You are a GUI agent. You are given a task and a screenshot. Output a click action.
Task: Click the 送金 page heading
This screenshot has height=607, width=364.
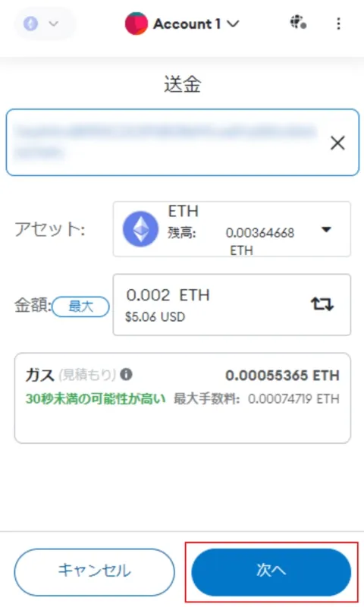tap(182, 84)
